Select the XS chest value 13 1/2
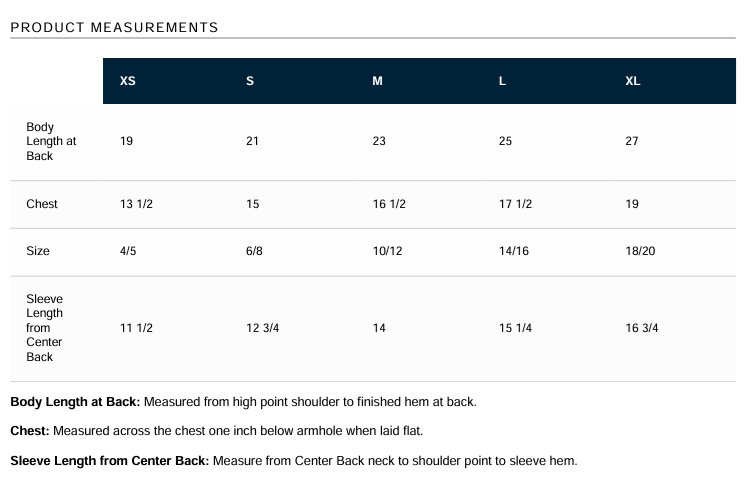The height and width of the screenshot is (482, 750). pyautogui.click(x=136, y=204)
